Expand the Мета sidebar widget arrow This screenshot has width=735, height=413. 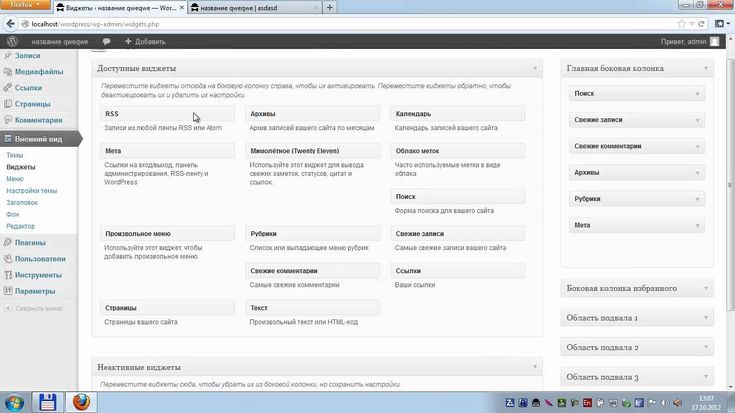[x=698, y=225]
